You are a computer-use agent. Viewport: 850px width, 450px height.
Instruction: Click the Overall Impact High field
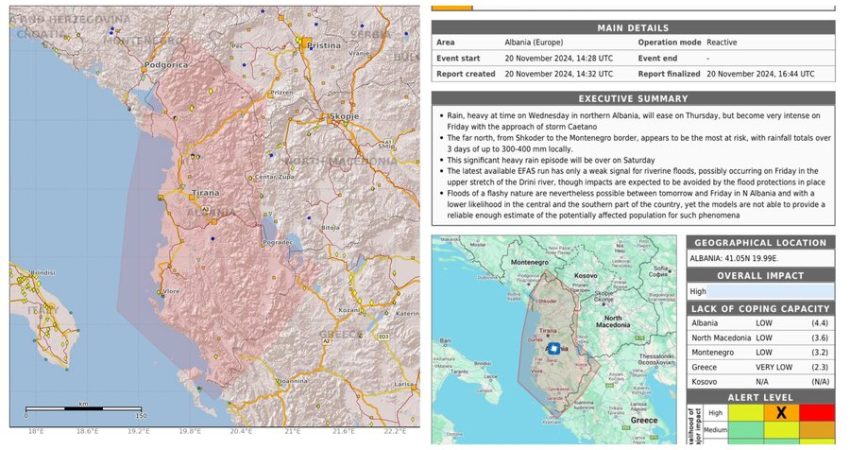(760, 291)
